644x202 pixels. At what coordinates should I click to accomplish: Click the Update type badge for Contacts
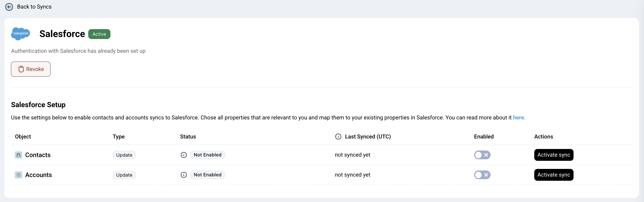tap(124, 155)
